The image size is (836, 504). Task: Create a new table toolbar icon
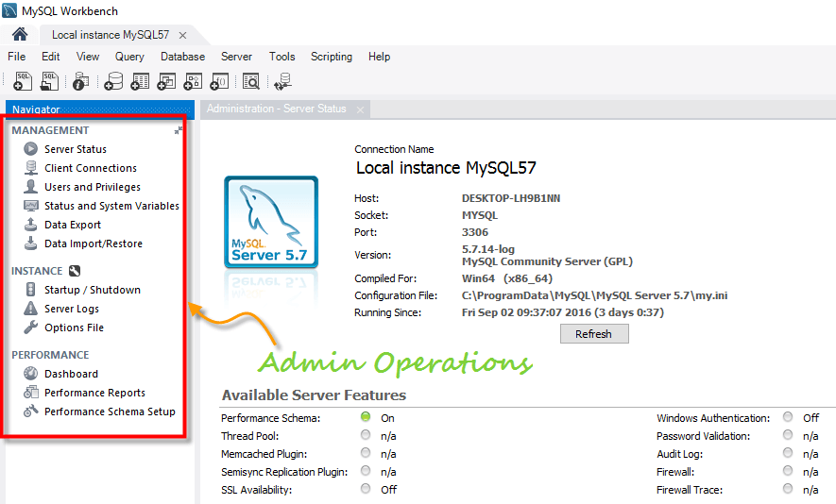[140, 81]
